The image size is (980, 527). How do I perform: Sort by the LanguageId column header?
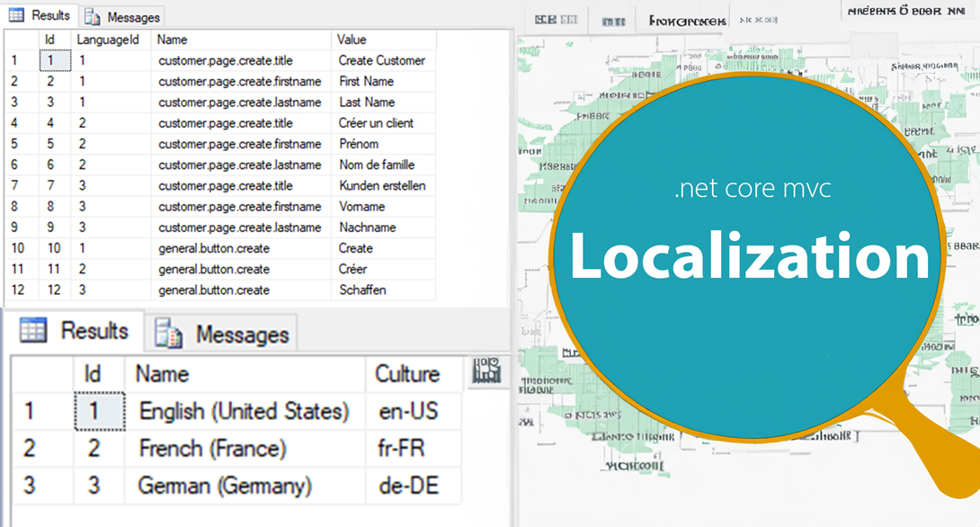point(108,40)
